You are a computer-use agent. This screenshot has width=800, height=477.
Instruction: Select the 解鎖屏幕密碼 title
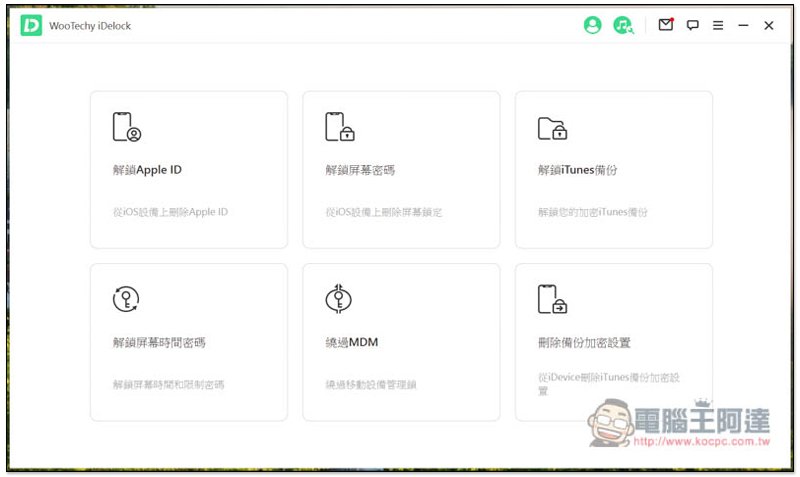[x=360, y=170]
